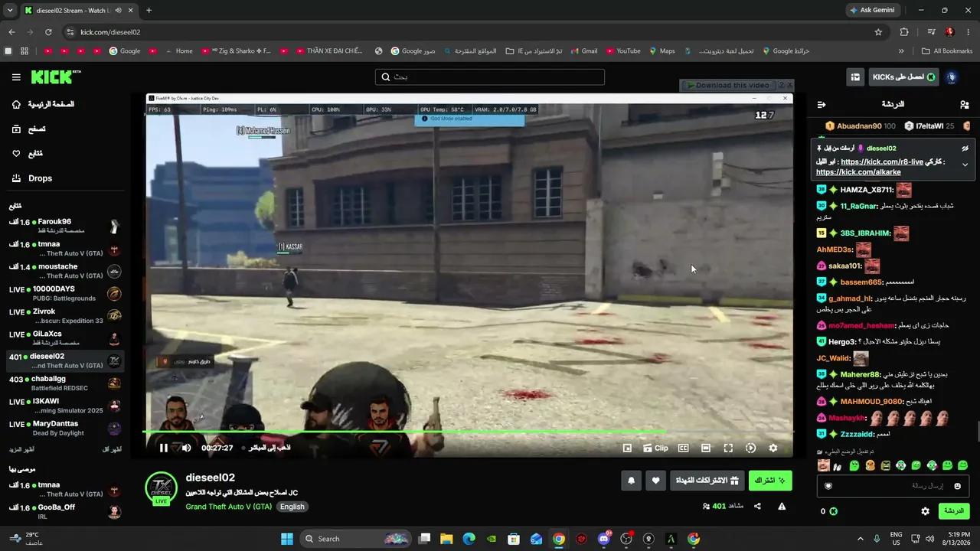
Task: Open the kick.com/r8-live link
Action: point(881,161)
